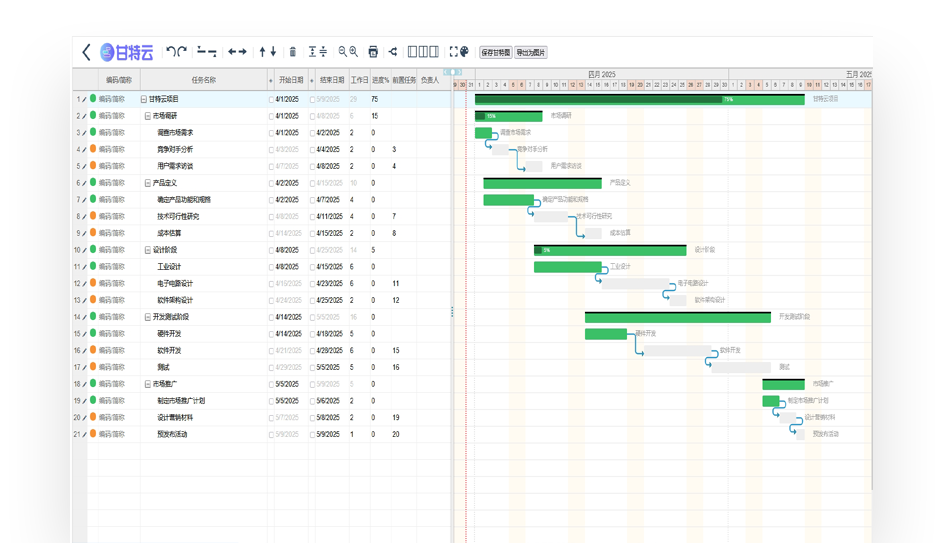Click the undo arrow in toolbar
The height and width of the screenshot is (543, 945).
171,52
